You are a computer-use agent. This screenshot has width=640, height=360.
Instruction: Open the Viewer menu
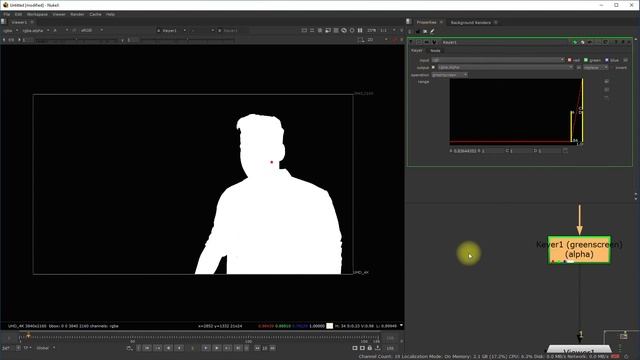(x=59, y=14)
